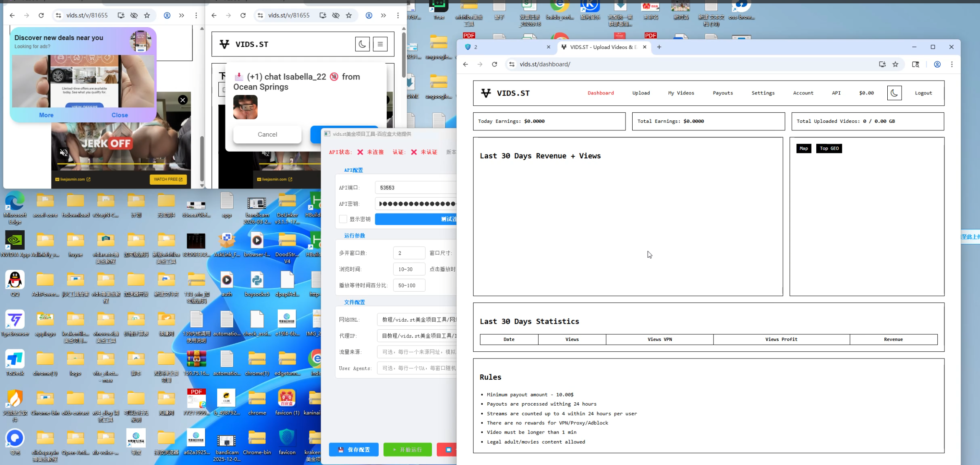Click the API密钥 password field
This screenshot has width=980, height=465.
(x=415, y=203)
